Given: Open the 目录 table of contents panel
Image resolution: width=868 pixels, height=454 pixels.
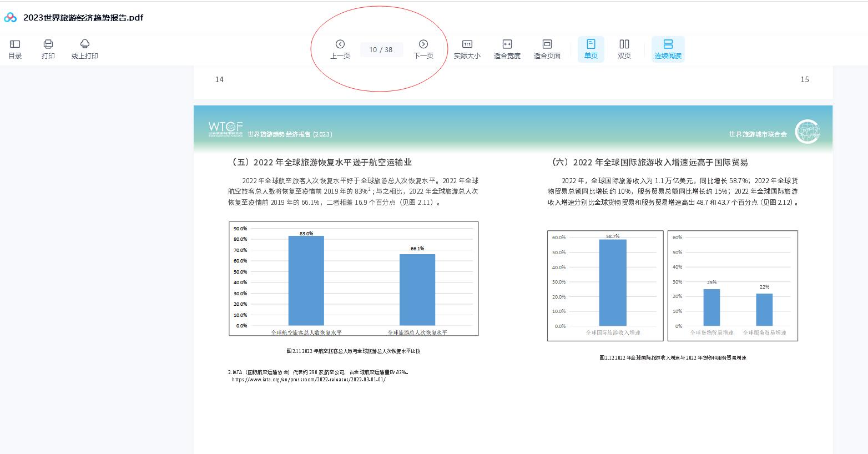Looking at the screenshot, I should tap(15, 49).
